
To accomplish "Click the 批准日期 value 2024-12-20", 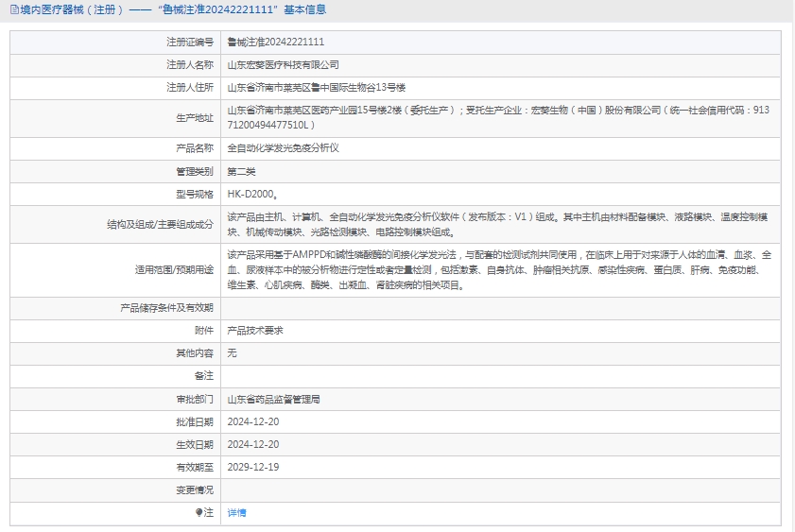I will 253,421.
